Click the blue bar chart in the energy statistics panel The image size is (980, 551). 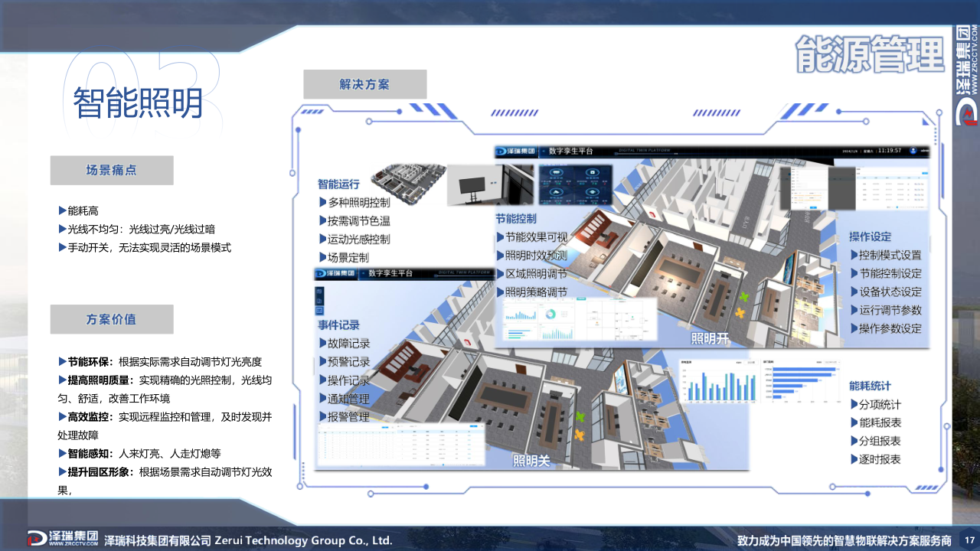tap(716, 383)
